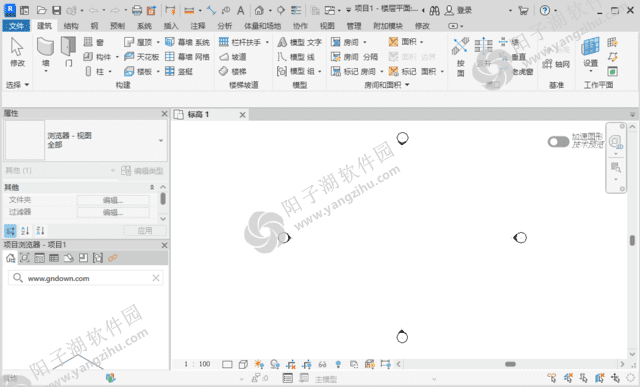
Task: Open the 设置 work plane dropdown
Action: pos(591,71)
